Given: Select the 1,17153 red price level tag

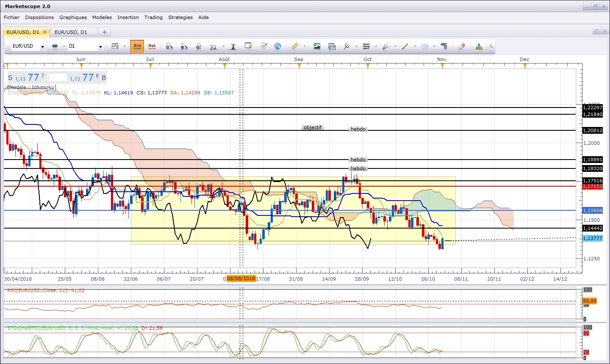Looking at the screenshot, I should pos(593,186).
